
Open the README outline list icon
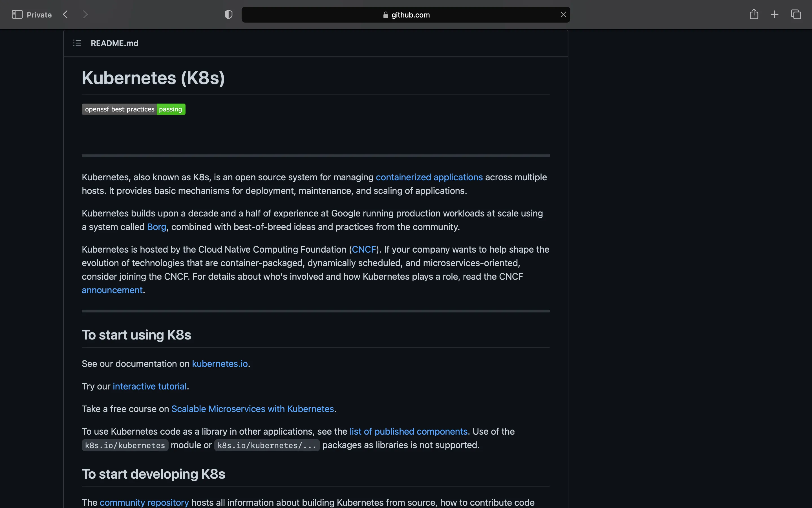coord(77,43)
